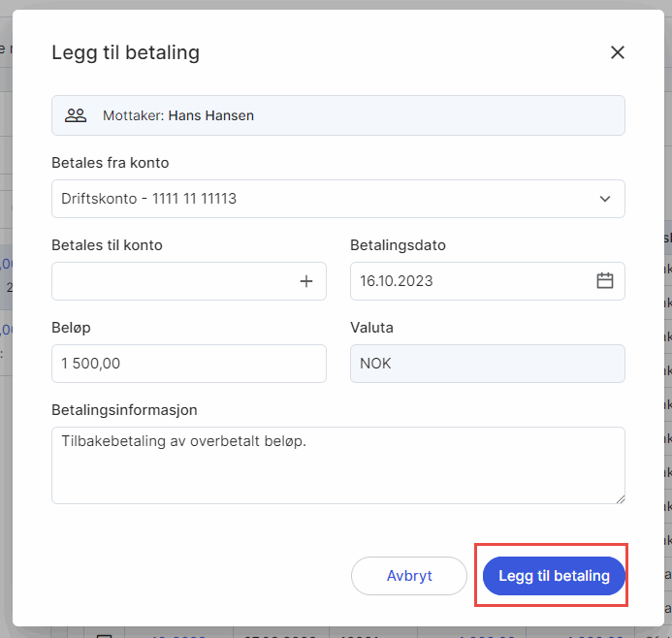Screen dimensions: 672x638
Task: Click the Beløp label
Action: point(72,328)
